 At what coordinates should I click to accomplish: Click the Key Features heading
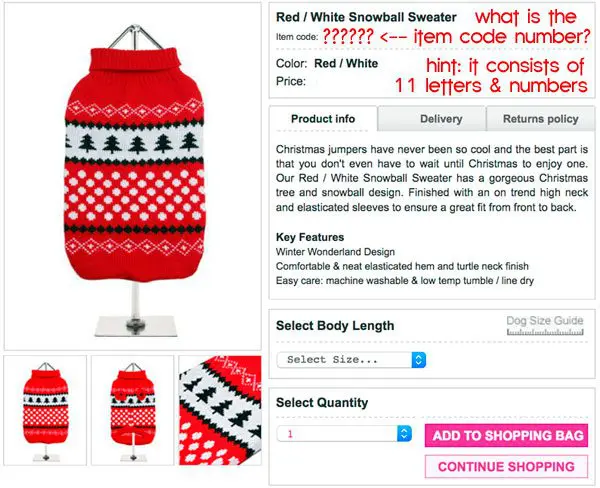pyautogui.click(x=310, y=237)
